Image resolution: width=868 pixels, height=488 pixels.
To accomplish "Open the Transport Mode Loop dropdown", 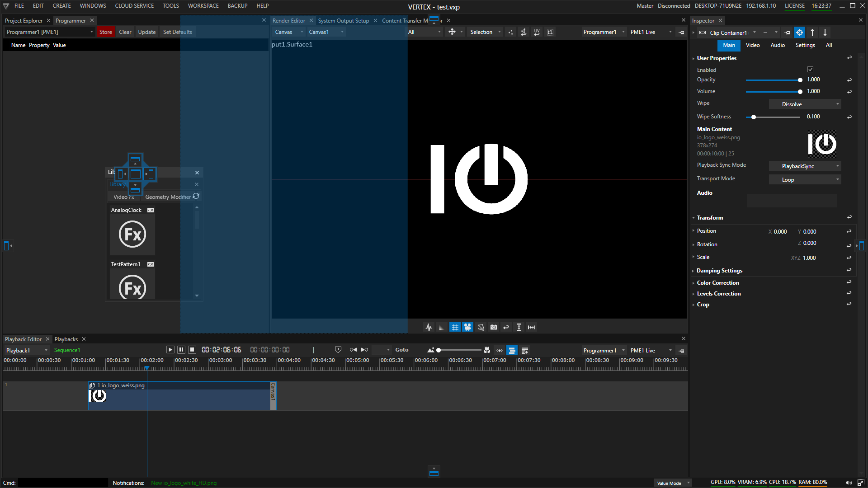I will pos(805,180).
